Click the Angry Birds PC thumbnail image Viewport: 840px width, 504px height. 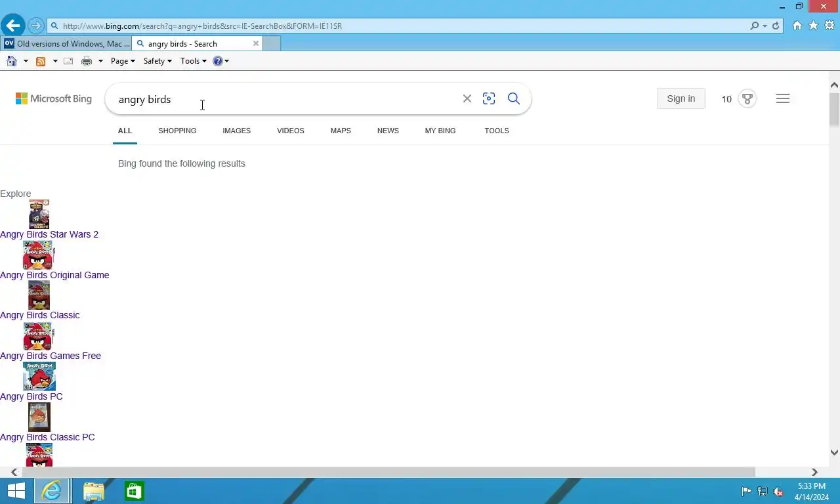tap(39, 377)
